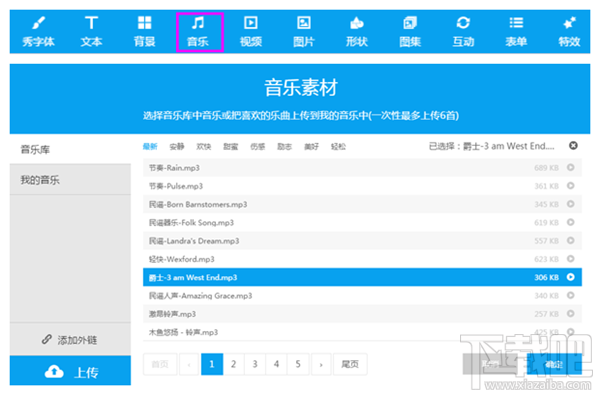Open the 互动 interaction tool
600x395 pixels.
pos(463,32)
